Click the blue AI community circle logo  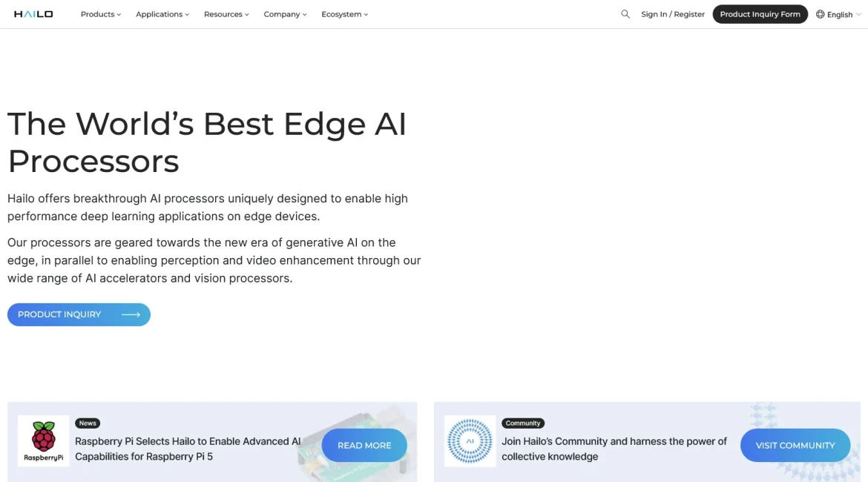pyautogui.click(x=470, y=441)
